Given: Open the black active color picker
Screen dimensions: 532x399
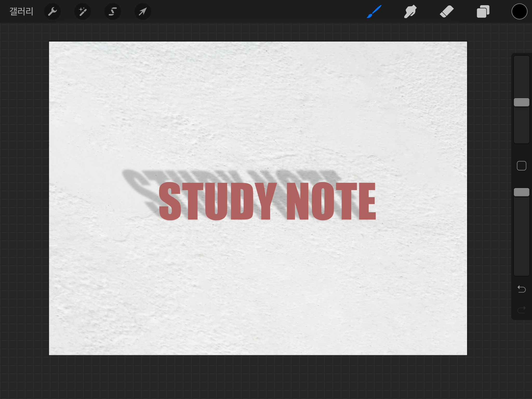Looking at the screenshot, I should [519, 11].
